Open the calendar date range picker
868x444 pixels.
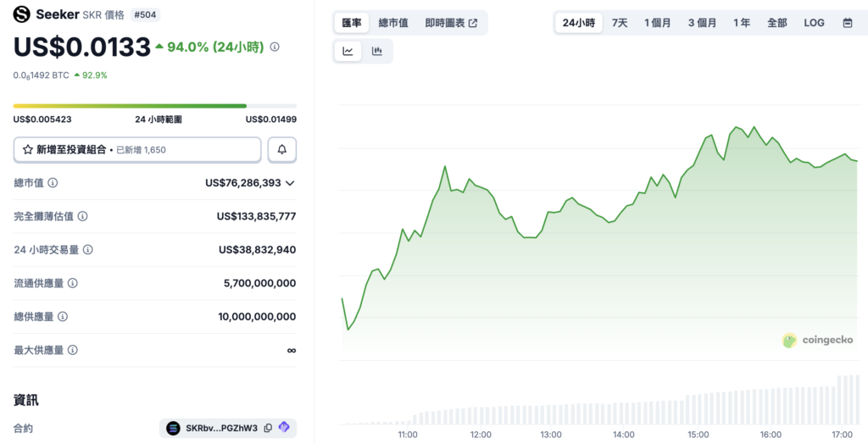[x=848, y=23]
